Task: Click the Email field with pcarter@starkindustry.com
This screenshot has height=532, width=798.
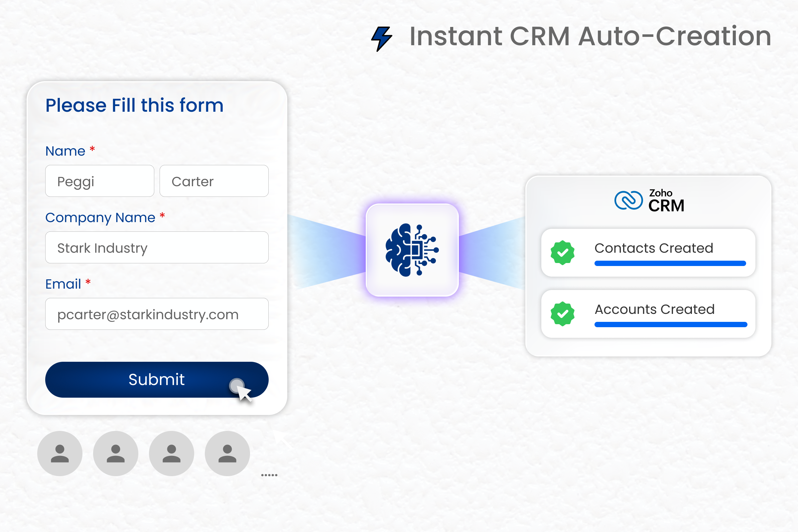Action: pos(157,314)
